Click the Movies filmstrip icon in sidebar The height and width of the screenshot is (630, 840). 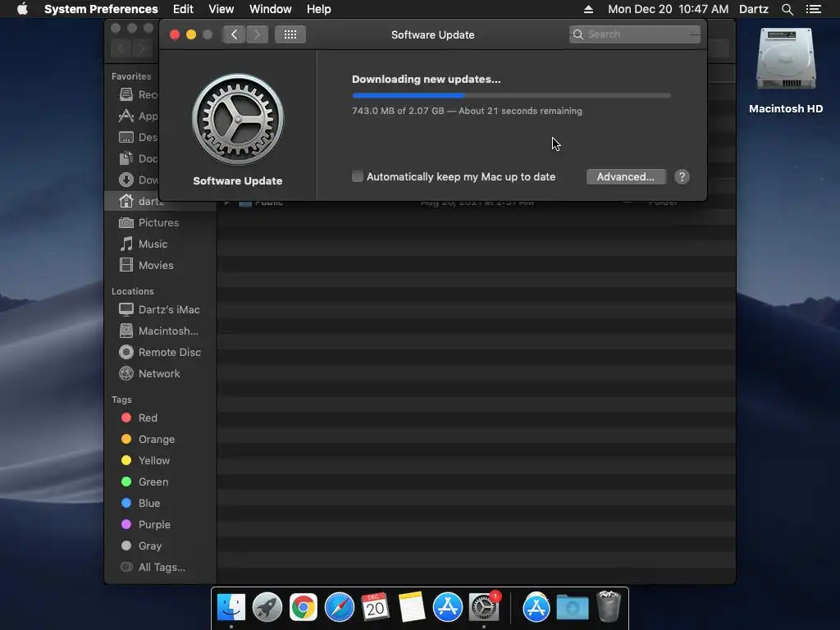(126, 265)
